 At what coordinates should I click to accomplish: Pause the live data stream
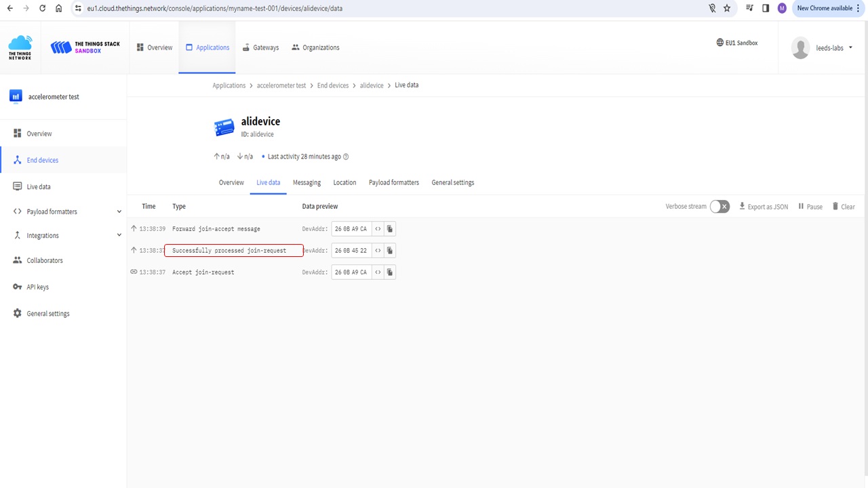(810, 207)
